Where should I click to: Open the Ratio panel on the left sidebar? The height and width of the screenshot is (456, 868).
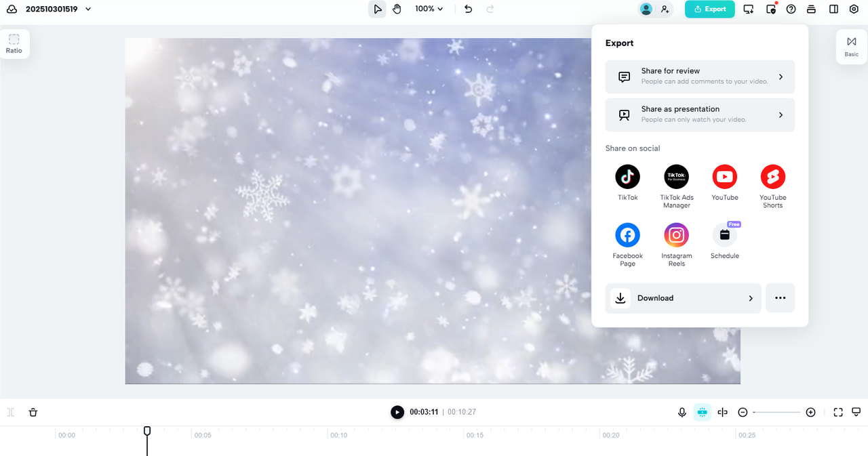click(x=14, y=43)
